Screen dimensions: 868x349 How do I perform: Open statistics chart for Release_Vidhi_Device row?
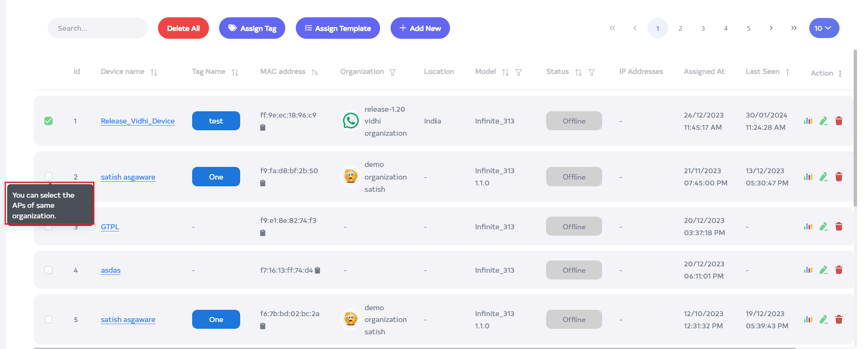(808, 121)
